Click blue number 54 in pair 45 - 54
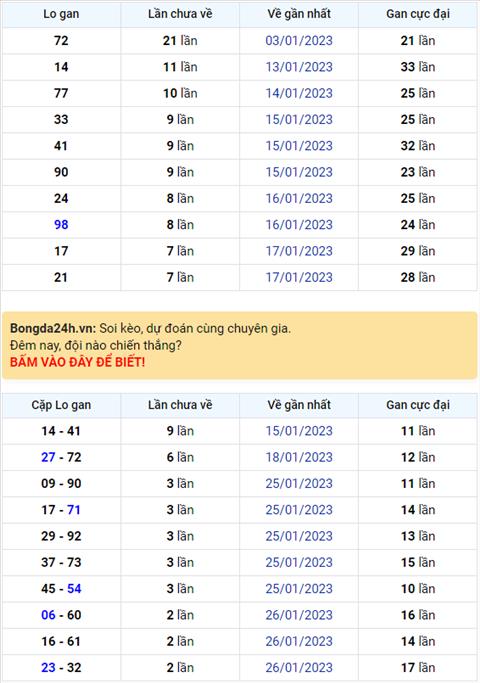This screenshot has height=683, width=480. coord(74,588)
